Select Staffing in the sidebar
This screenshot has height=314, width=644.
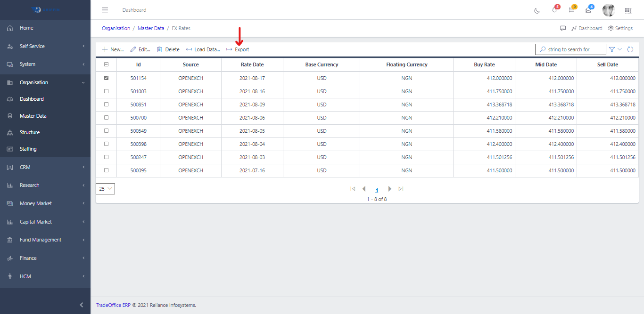pos(28,149)
